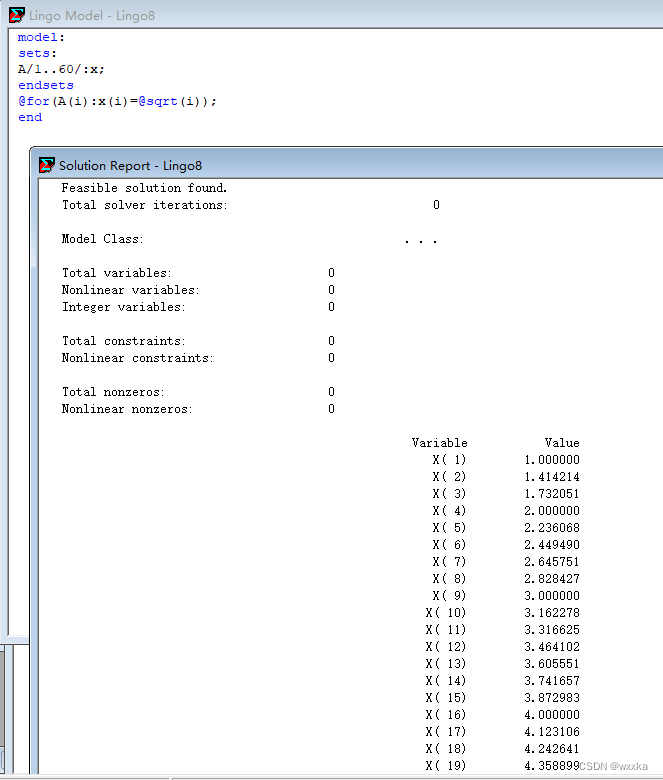Click the 'end' keyword in the model
This screenshot has width=663, height=780.
pyautogui.click(x=30, y=117)
